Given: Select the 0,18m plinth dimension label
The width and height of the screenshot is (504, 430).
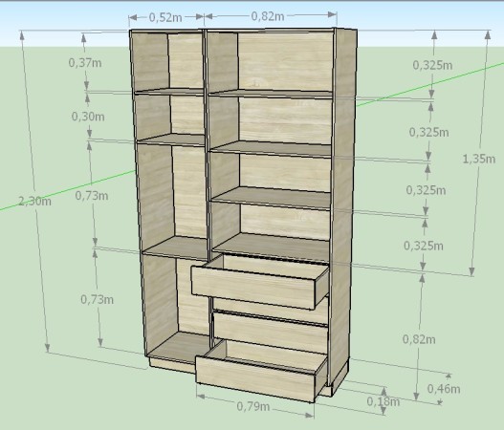Looking at the screenshot, I should tap(383, 401).
